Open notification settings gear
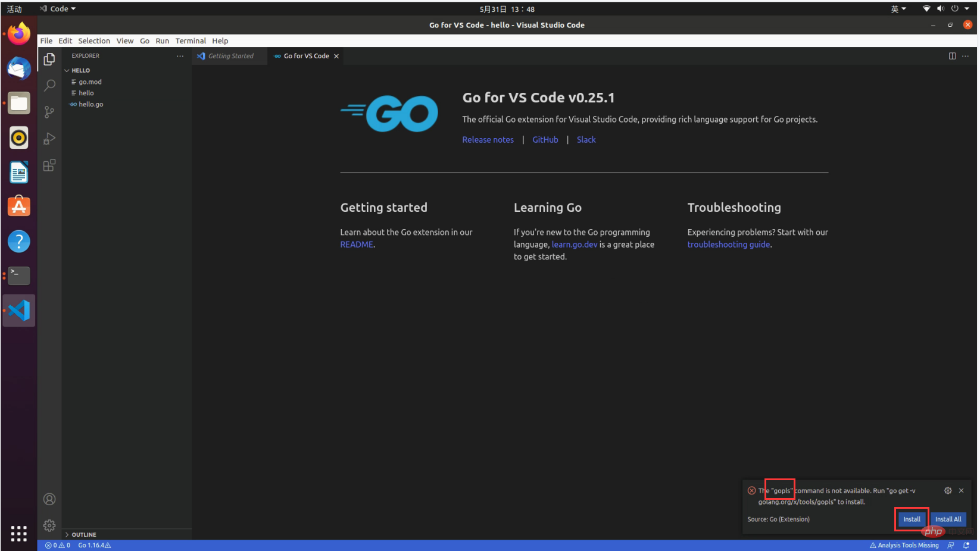Image resolution: width=980 pixels, height=551 pixels. point(948,490)
